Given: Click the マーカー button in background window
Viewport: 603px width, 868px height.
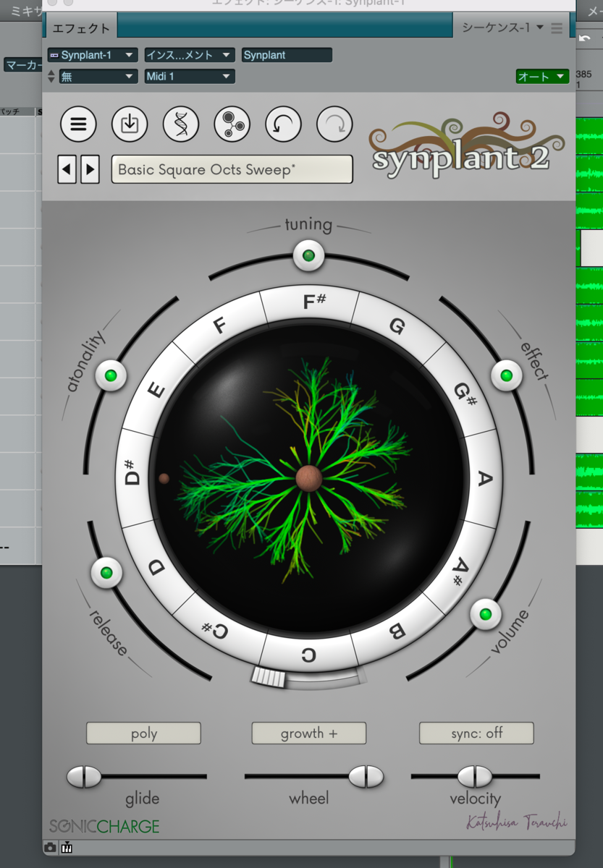Looking at the screenshot, I should click(x=22, y=65).
